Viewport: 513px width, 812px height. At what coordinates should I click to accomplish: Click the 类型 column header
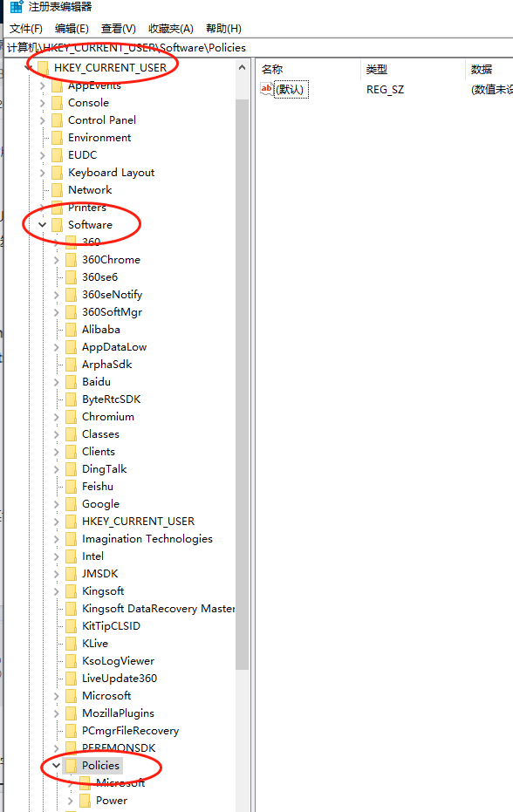point(377,70)
